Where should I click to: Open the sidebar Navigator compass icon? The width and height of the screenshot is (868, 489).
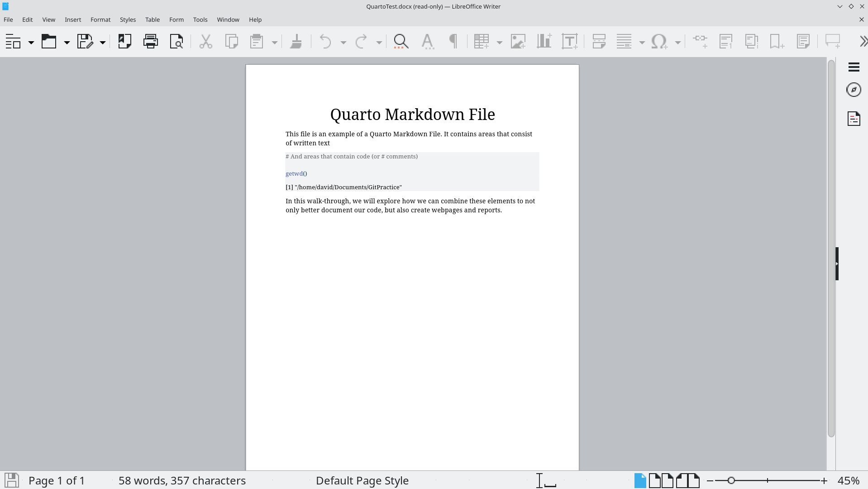pos(854,90)
